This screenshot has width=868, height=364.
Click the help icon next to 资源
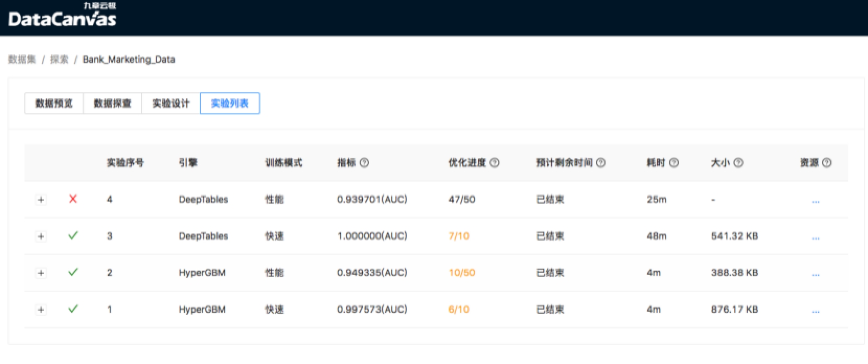(x=827, y=163)
